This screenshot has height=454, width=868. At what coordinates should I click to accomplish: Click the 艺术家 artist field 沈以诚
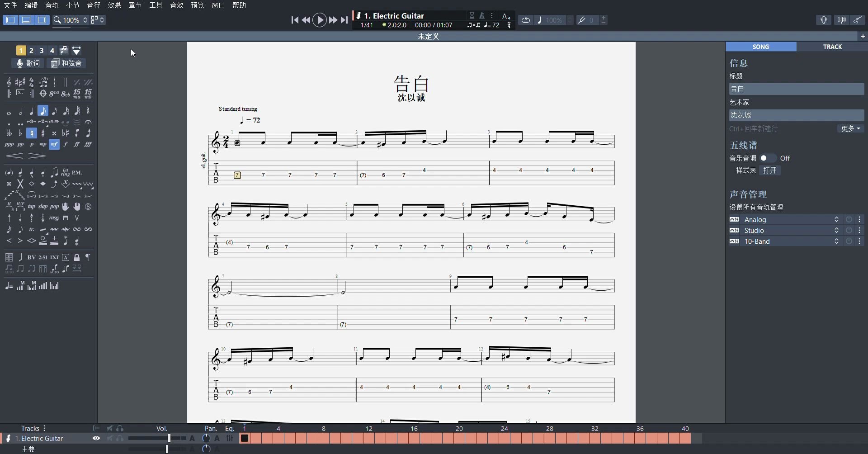[797, 115]
